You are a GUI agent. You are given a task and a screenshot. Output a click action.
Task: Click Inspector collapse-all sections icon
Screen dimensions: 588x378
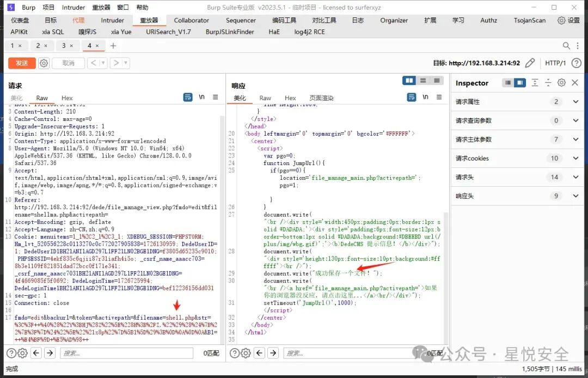(x=548, y=83)
